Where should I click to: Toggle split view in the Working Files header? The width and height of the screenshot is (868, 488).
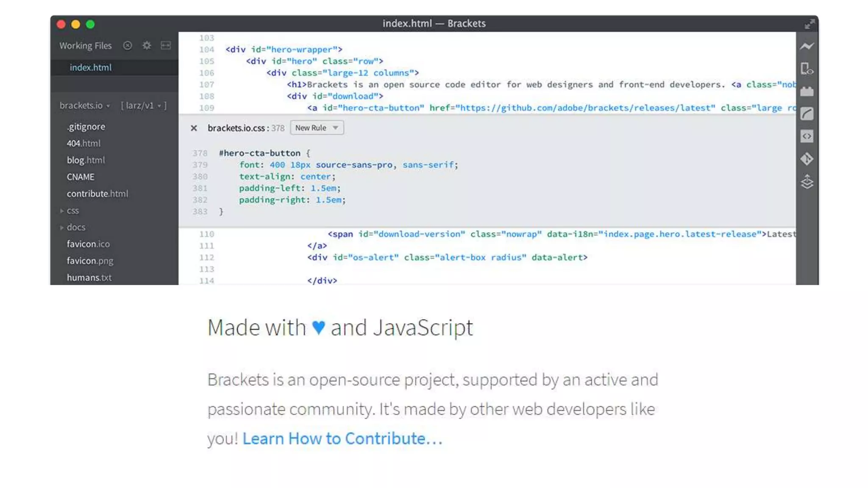click(x=166, y=45)
